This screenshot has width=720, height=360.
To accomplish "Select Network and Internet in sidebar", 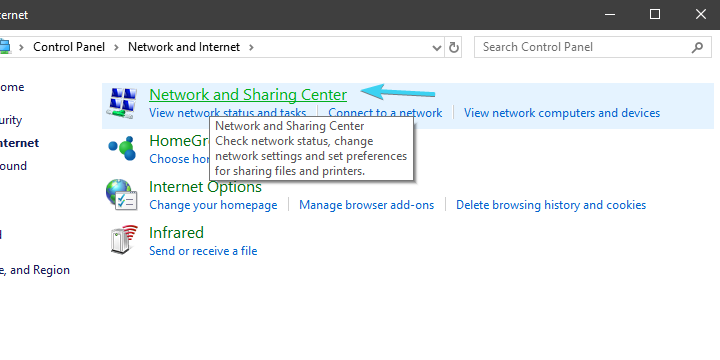I will coord(19,143).
